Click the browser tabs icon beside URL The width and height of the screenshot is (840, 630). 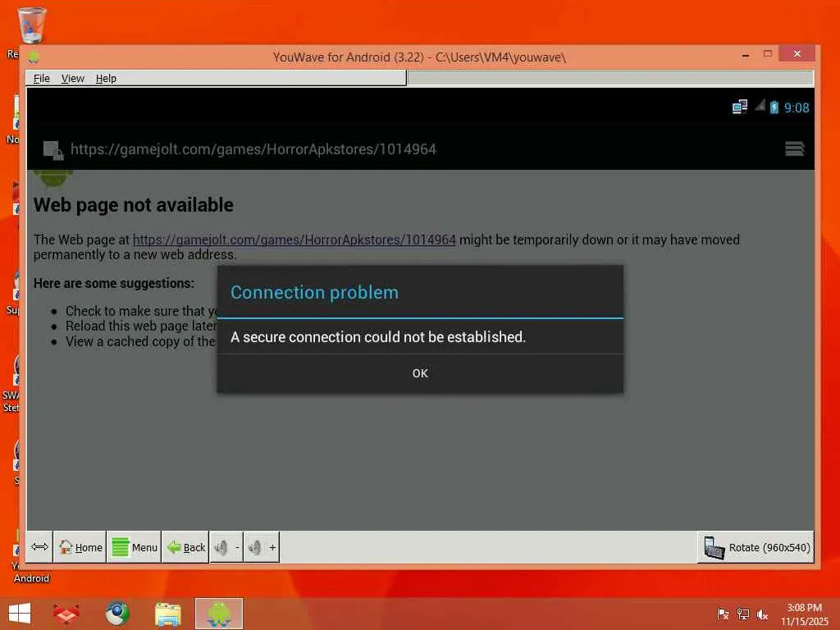(x=53, y=150)
